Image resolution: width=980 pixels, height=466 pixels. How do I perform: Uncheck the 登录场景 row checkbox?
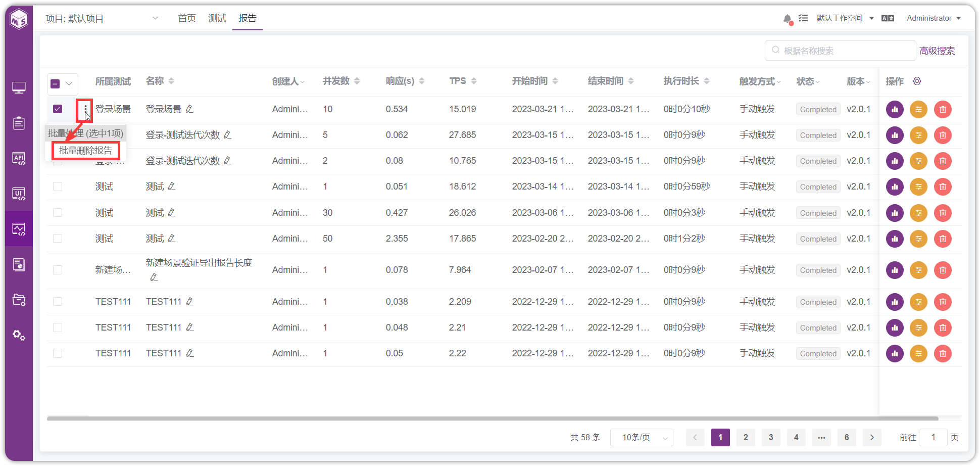point(58,109)
